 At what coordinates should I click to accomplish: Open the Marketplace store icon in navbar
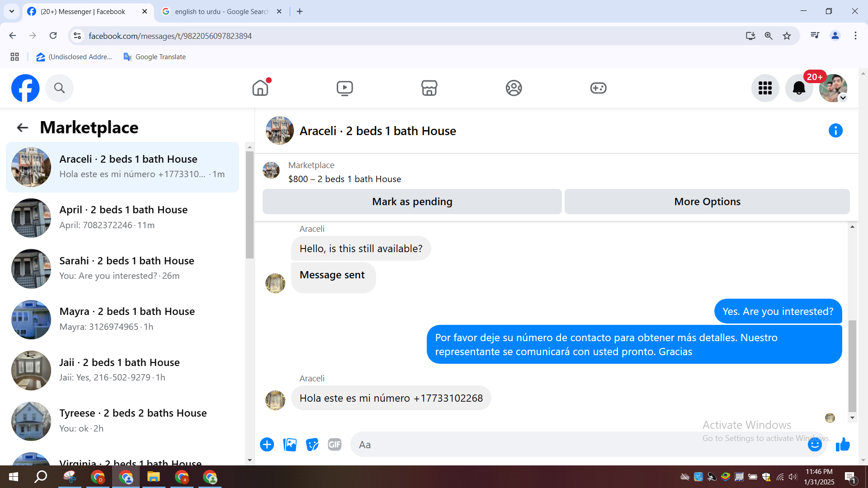(429, 88)
